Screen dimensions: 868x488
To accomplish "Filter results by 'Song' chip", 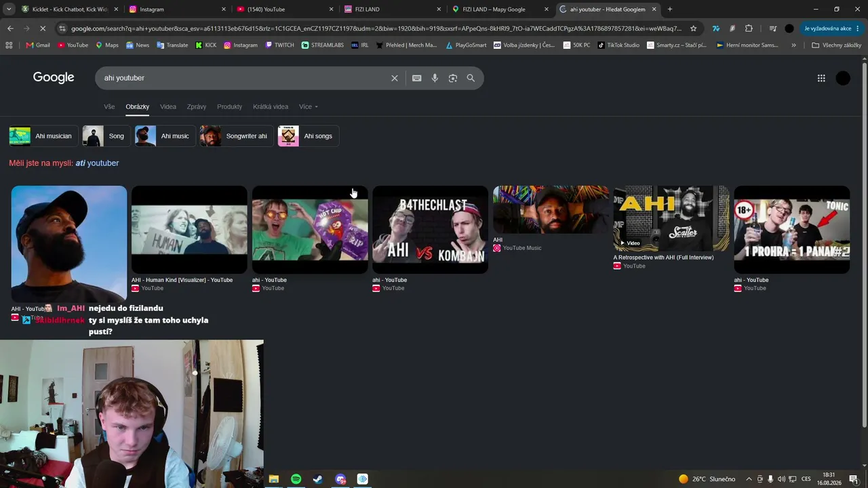I will point(106,136).
